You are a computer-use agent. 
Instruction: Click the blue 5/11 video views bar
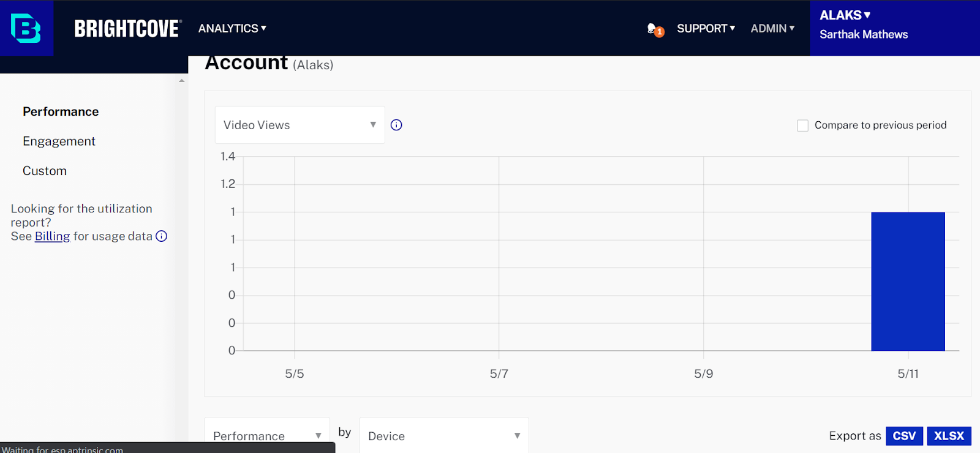pos(908,282)
